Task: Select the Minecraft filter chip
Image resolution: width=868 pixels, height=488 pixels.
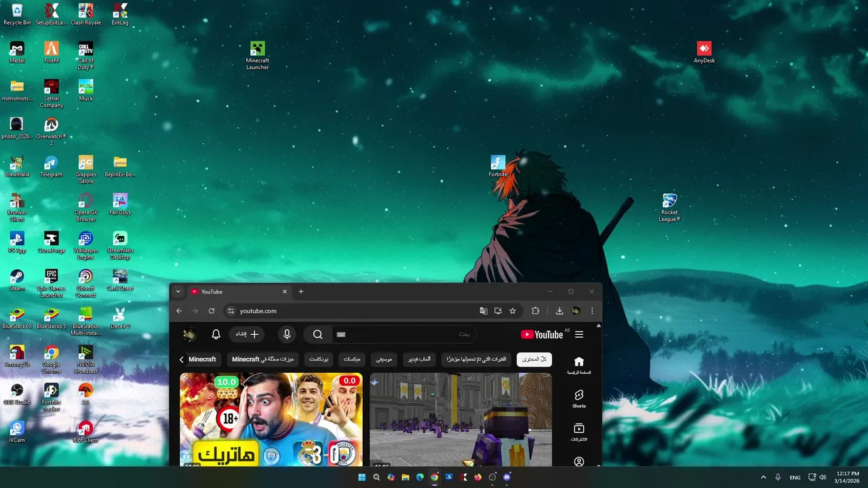Action: pos(202,359)
